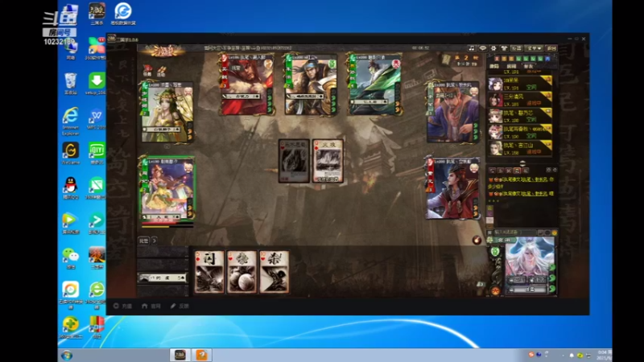This screenshot has width=644, height=362.
Task: Click the green faction emblem beside own portrait
Action: 495,252
